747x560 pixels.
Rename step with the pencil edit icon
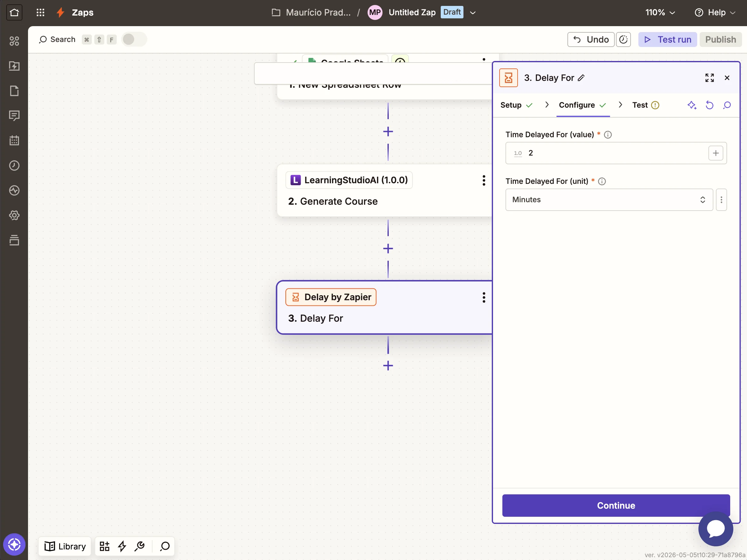[581, 78]
